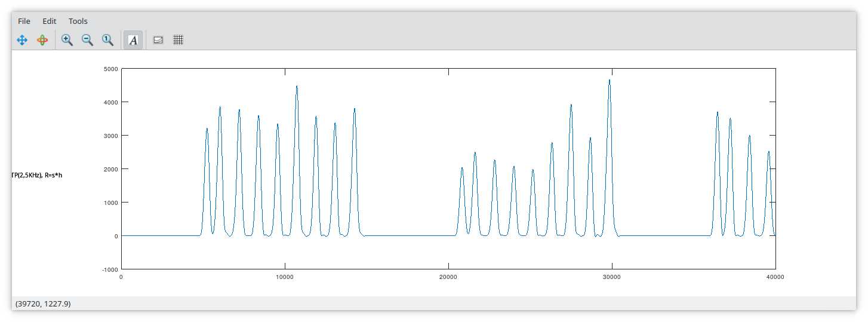This screenshot has width=868, height=322.
Task: Open the Edit menu
Action: 49,21
